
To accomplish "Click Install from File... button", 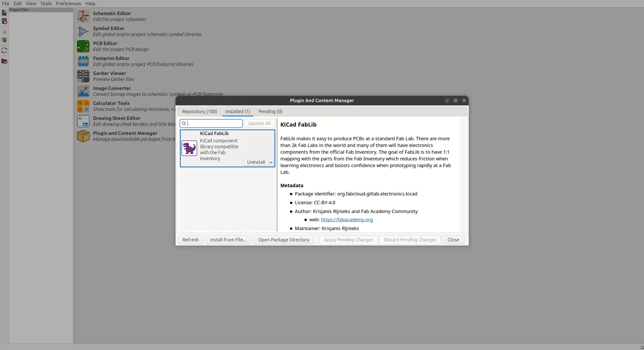I will [228, 240].
